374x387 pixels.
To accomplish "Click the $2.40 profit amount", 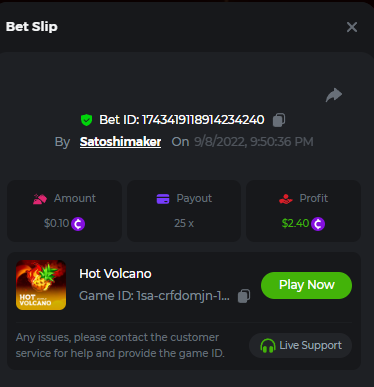I will pyautogui.click(x=295, y=223).
